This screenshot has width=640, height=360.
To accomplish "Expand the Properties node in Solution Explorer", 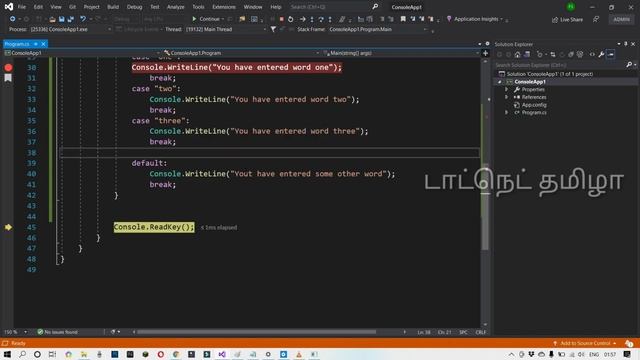I will [x=507, y=89].
